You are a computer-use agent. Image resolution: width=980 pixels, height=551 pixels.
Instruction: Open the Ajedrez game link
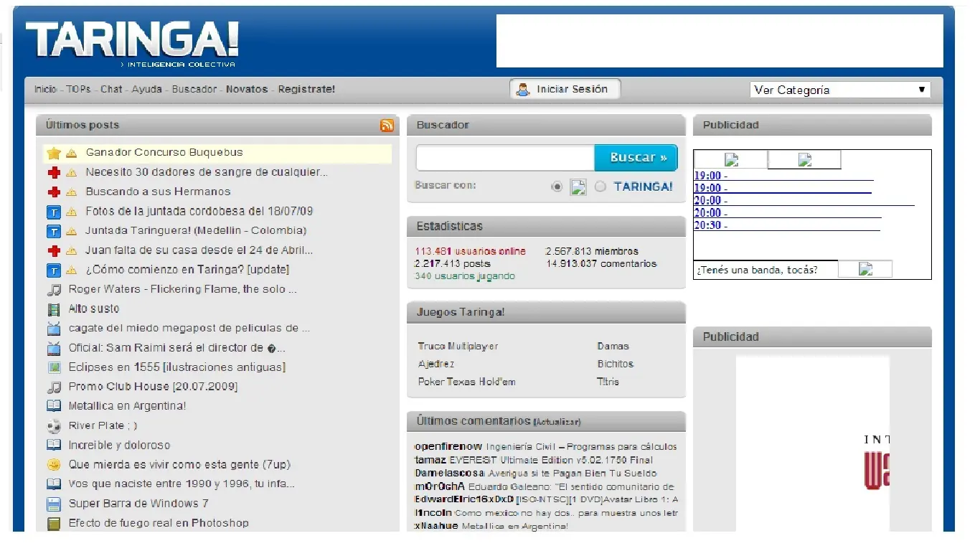tap(436, 364)
